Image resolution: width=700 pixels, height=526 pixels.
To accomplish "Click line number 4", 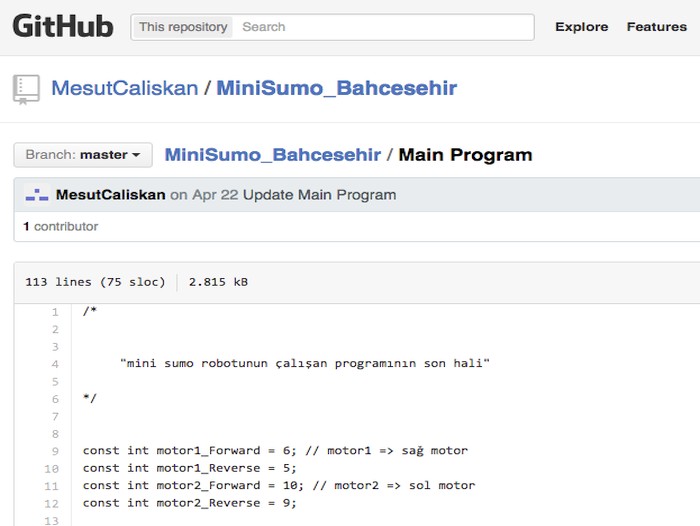I will [55, 364].
